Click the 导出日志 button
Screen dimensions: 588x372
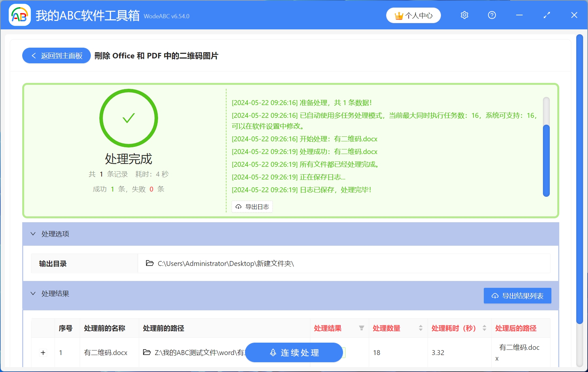tap(252, 207)
